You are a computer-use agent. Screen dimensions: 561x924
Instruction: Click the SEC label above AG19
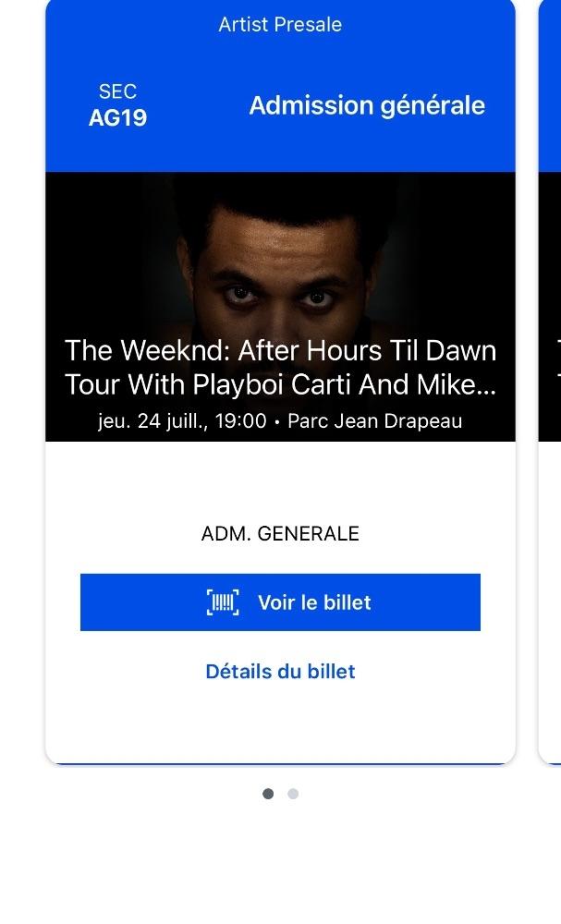pyautogui.click(x=117, y=91)
